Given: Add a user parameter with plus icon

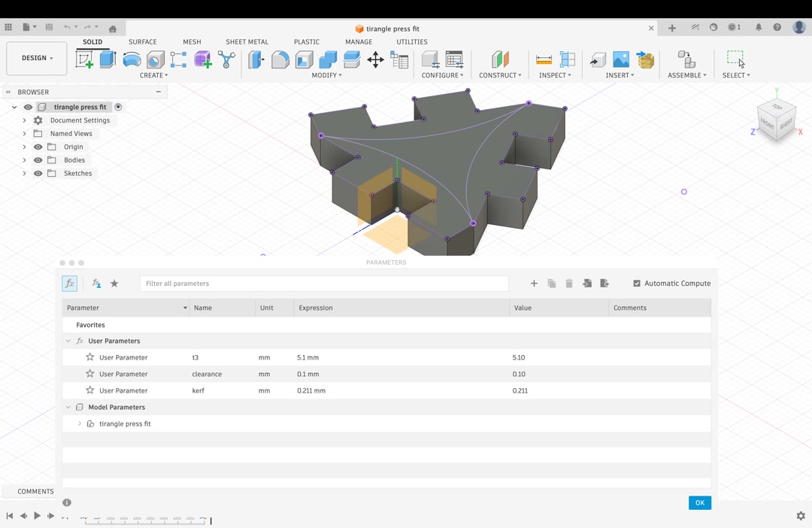Looking at the screenshot, I should [x=534, y=284].
